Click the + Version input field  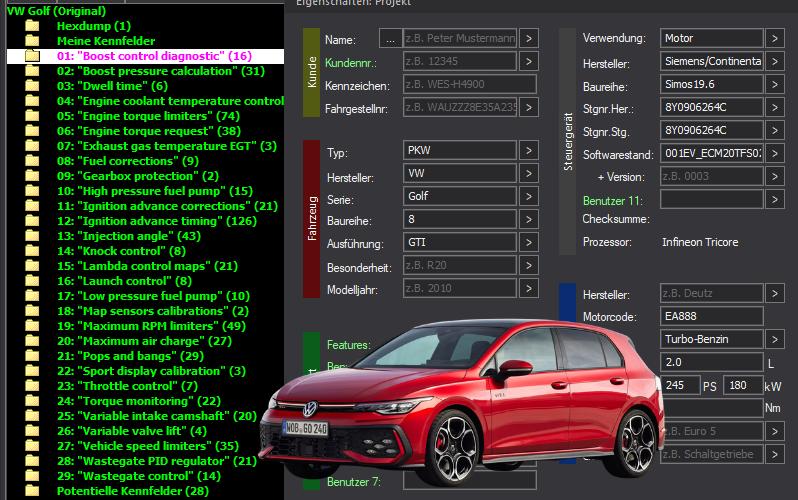pyautogui.click(x=711, y=176)
